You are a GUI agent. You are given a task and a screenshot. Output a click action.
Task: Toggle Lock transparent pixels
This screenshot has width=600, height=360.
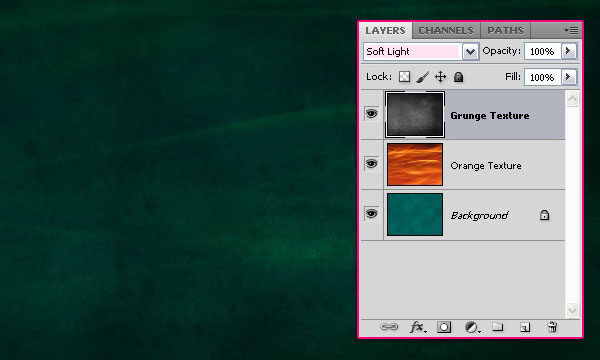(x=404, y=77)
